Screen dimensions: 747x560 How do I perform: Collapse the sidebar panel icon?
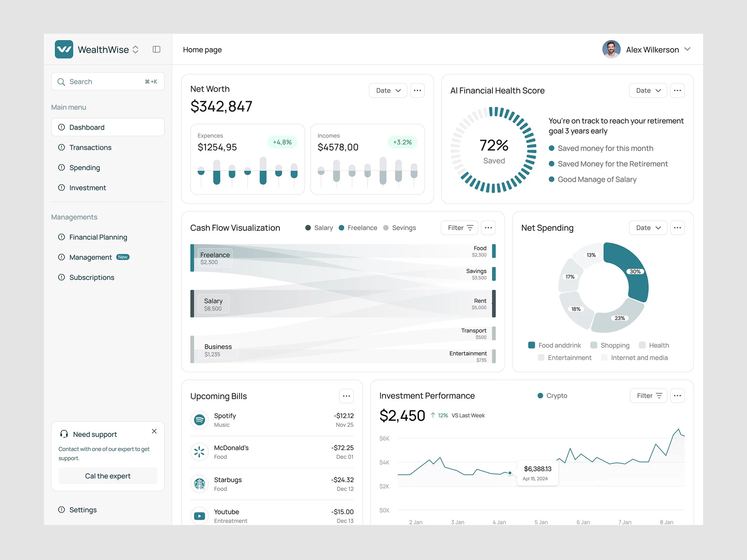pyautogui.click(x=156, y=49)
